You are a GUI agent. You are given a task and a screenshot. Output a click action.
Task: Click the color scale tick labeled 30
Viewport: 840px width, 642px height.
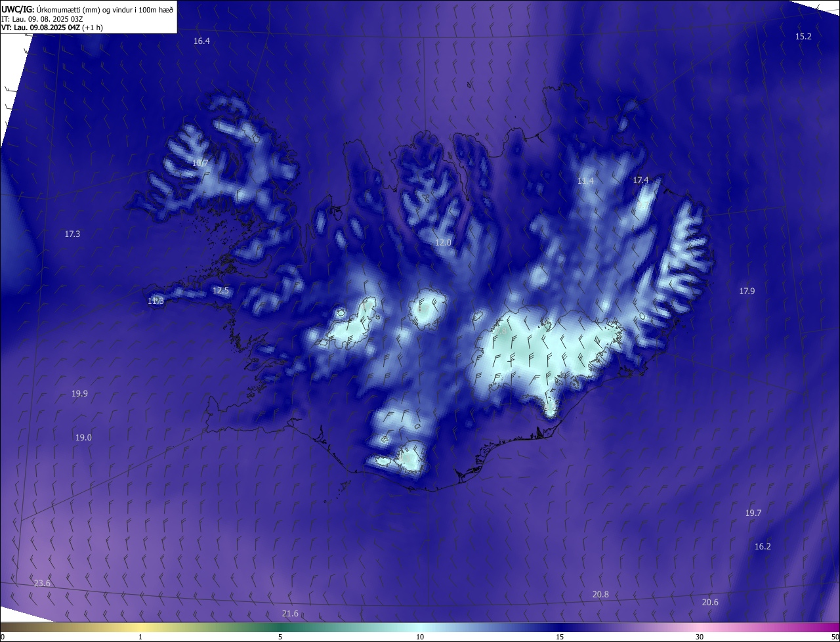[700, 637]
